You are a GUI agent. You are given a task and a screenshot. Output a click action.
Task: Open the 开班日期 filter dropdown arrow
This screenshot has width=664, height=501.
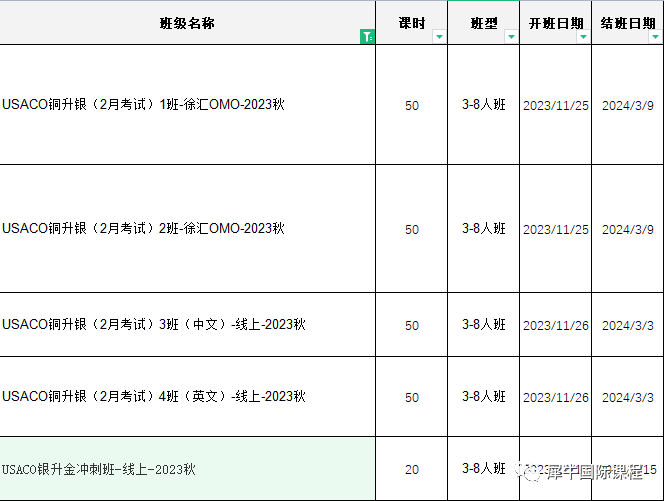pyautogui.click(x=583, y=37)
